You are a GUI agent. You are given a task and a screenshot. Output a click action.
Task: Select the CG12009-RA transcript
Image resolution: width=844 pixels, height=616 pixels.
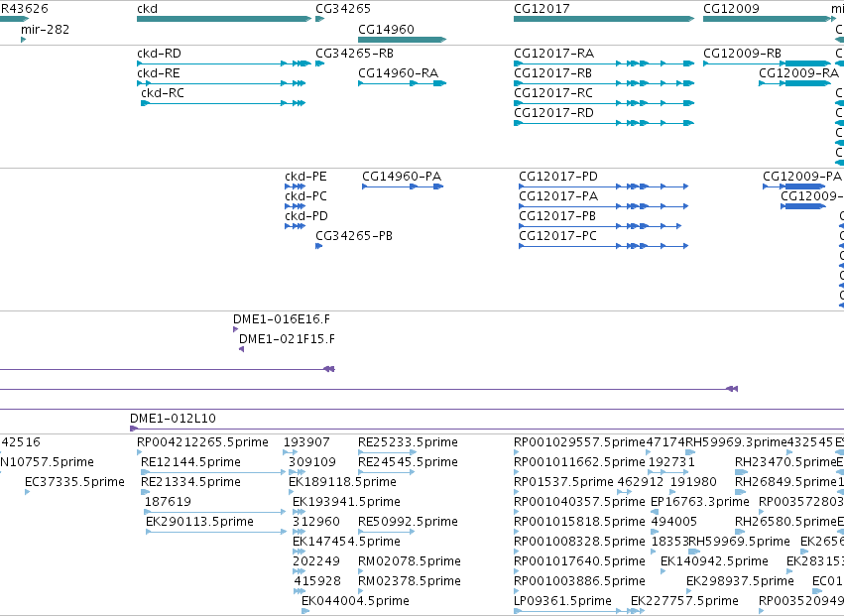click(x=794, y=83)
